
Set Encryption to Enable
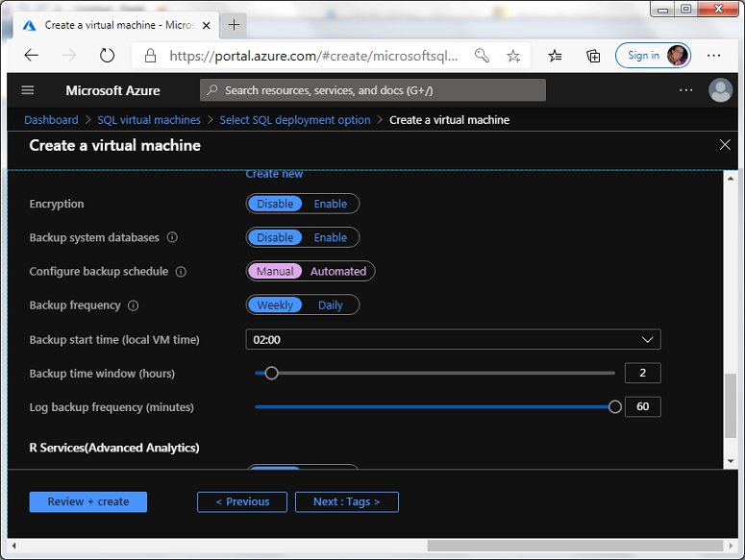(x=331, y=204)
